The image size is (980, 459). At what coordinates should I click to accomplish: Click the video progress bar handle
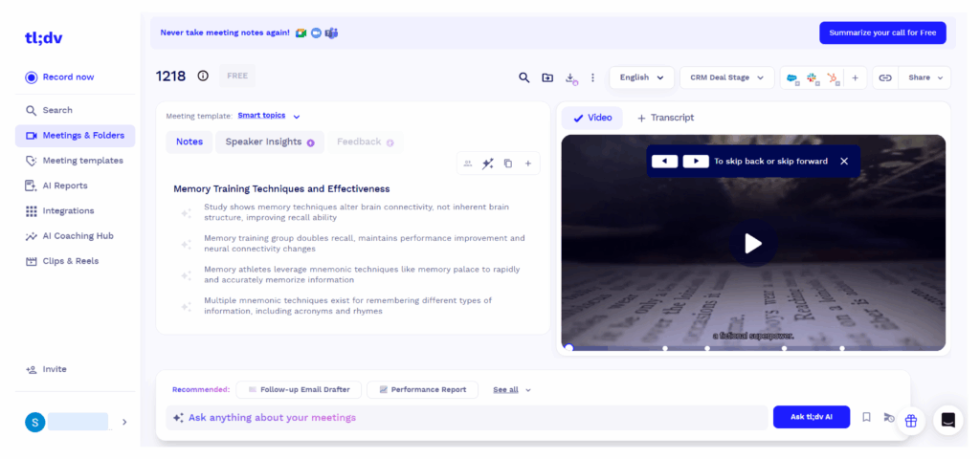[568, 348]
